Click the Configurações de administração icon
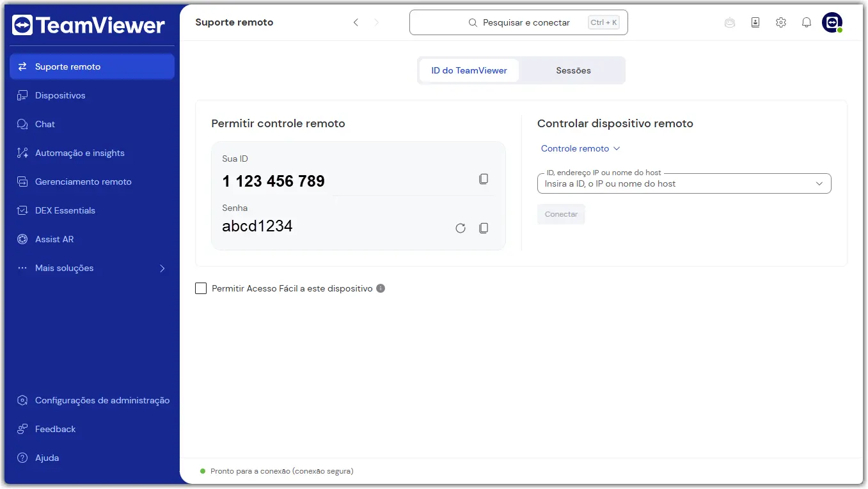The height and width of the screenshot is (489, 868). pos(22,400)
